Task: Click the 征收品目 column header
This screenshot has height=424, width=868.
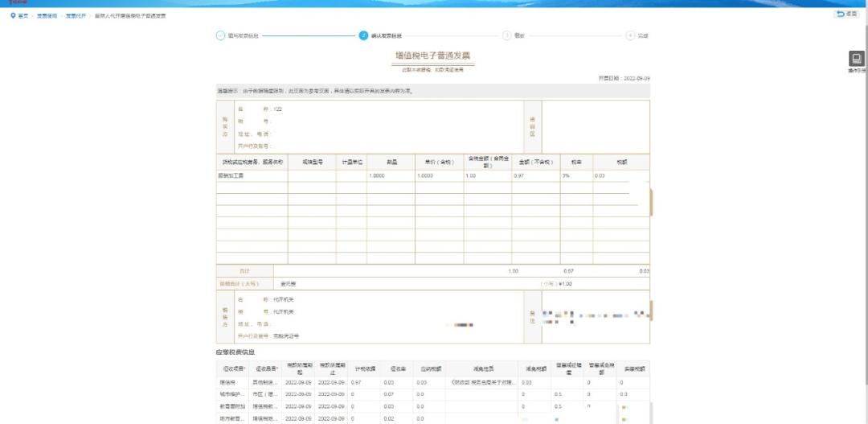Action: [x=266, y=368]
